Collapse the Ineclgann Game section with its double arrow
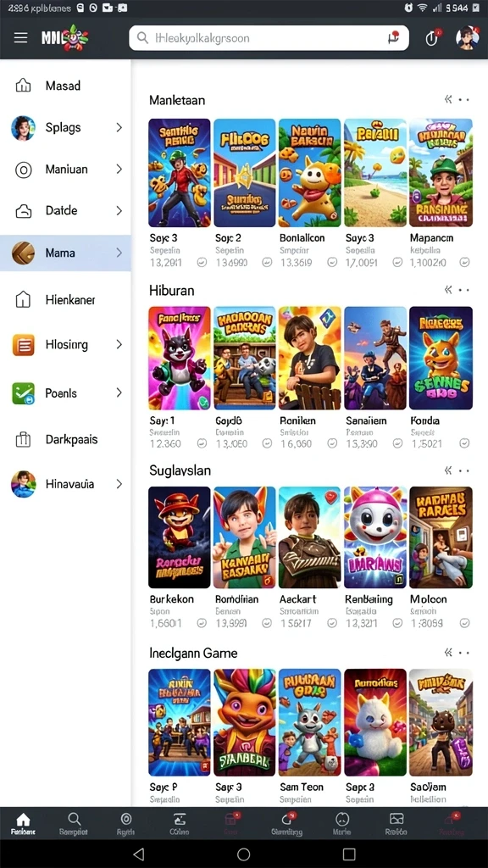This screenshot has width=488, height=868. click(448, 654)
